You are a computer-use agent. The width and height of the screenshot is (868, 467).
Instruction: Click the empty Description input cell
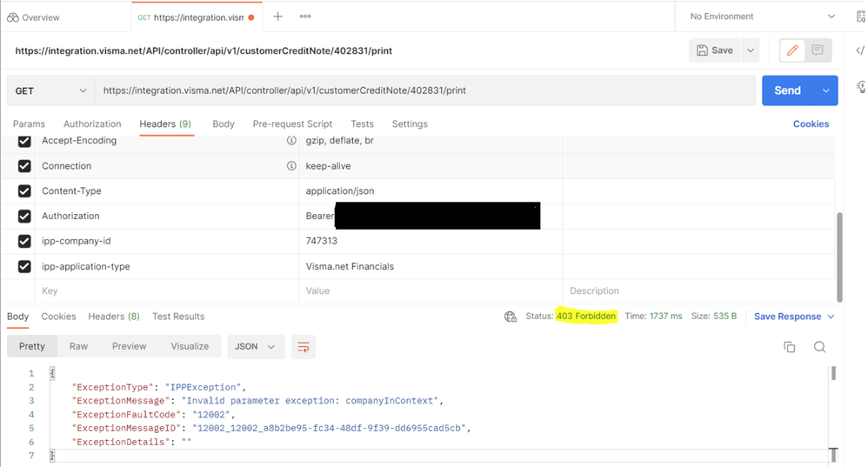pyautogui.click(x=698, y=291)
